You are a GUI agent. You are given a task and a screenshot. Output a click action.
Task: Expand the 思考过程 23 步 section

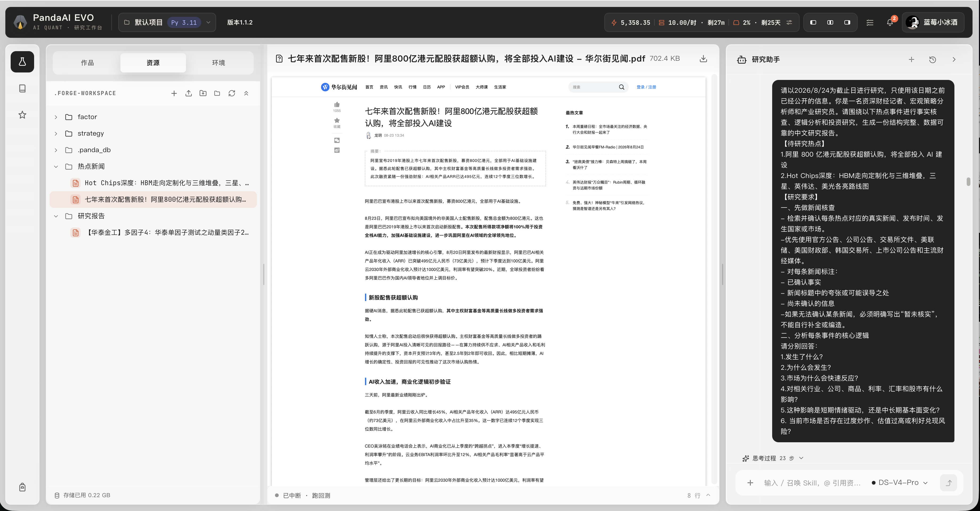point(773,458)
